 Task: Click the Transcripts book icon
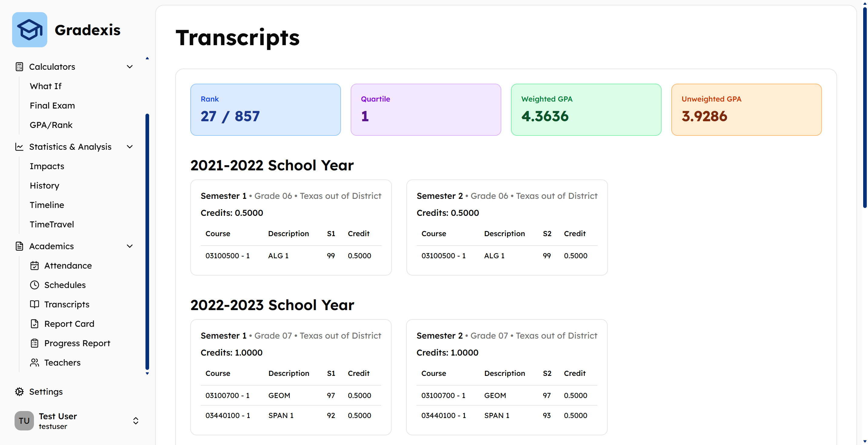click(34, 304)
